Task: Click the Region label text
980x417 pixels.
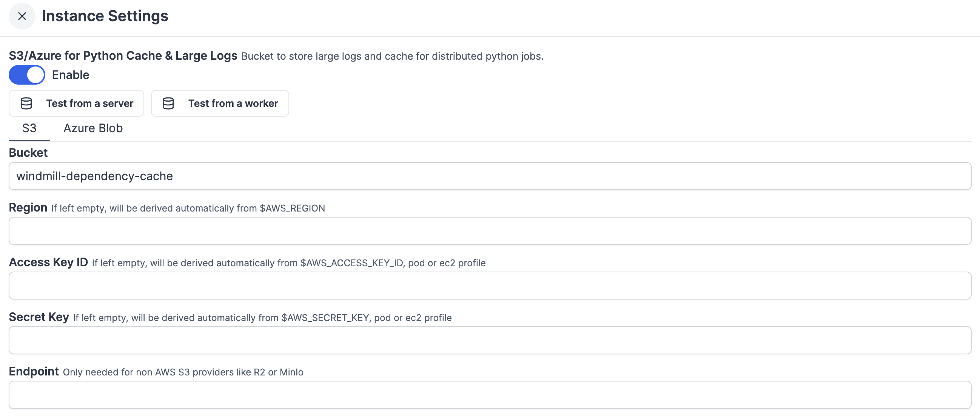Action: (x=28, y=207)
